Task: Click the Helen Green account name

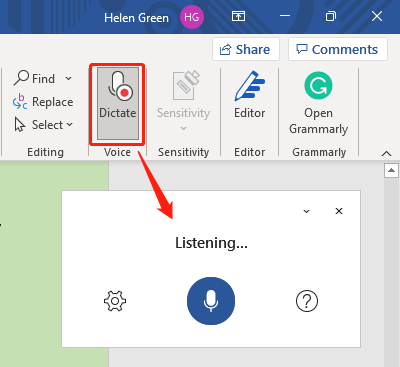Action: [136, 18]
